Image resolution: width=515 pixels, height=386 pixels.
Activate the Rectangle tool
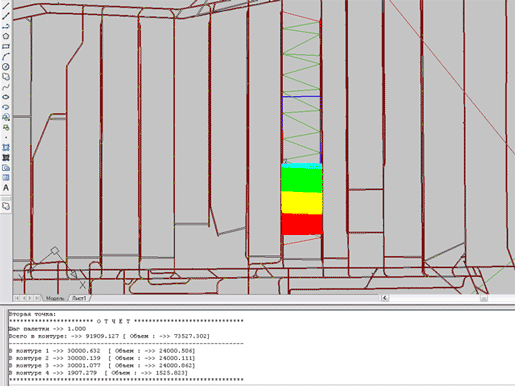6,46
